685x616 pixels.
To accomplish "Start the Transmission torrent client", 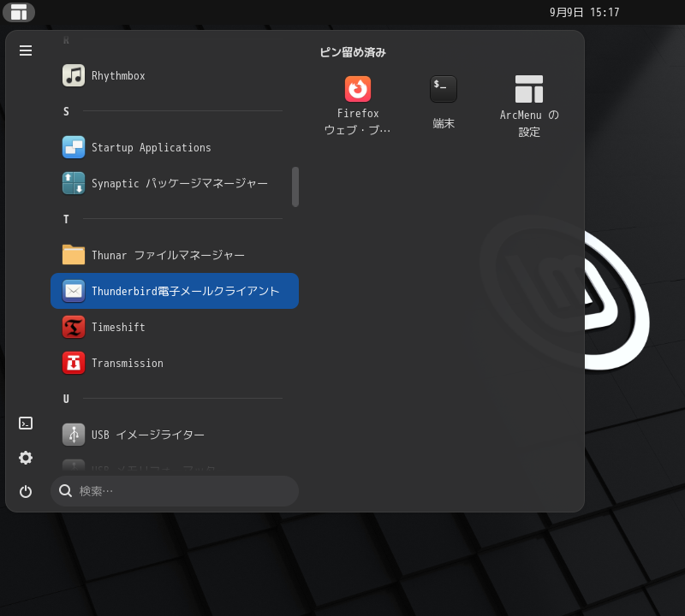I will tap(127, 363).
